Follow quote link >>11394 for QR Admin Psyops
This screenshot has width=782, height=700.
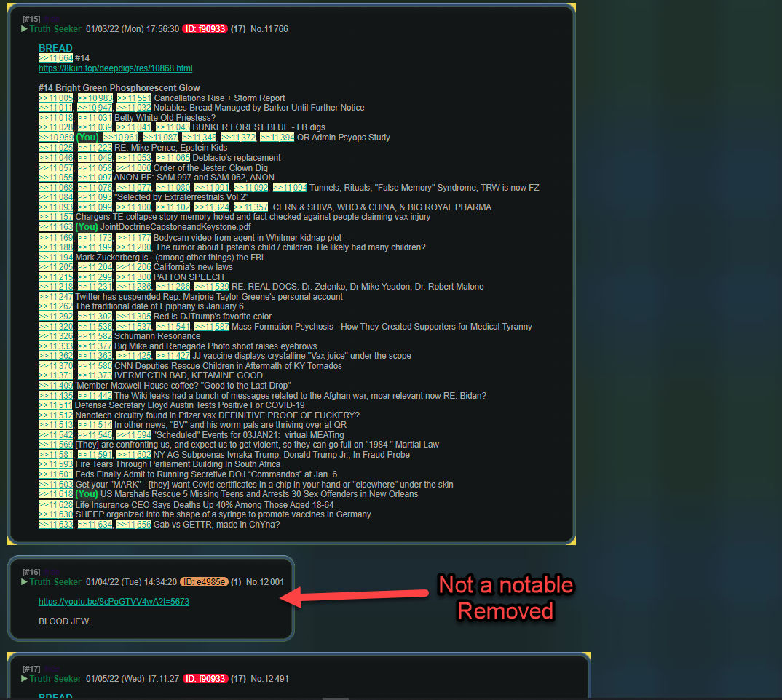[277, 137]
